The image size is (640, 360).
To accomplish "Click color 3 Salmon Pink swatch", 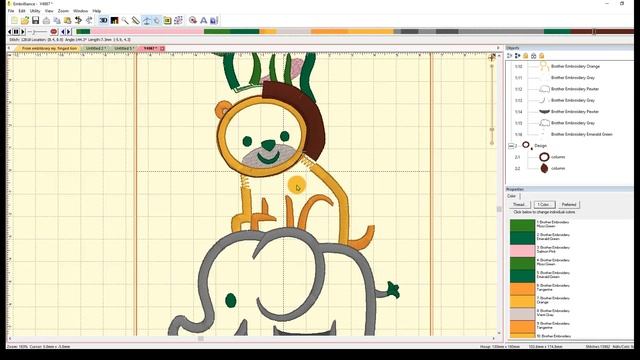I will point(522,251).
